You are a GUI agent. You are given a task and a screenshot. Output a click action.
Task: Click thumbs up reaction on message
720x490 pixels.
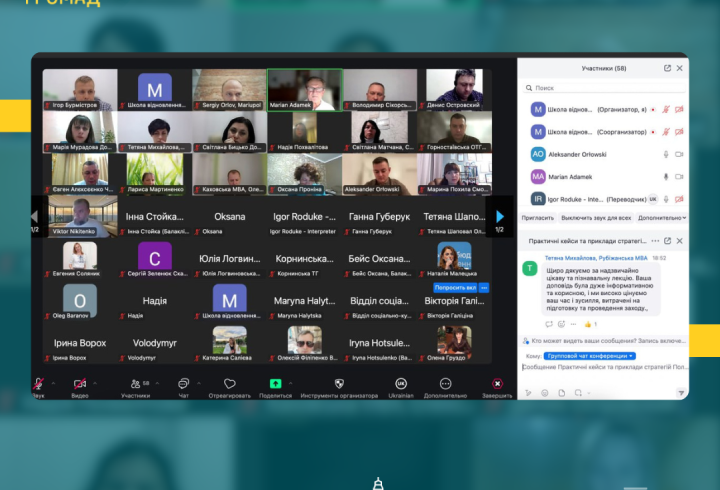point(590,324)
